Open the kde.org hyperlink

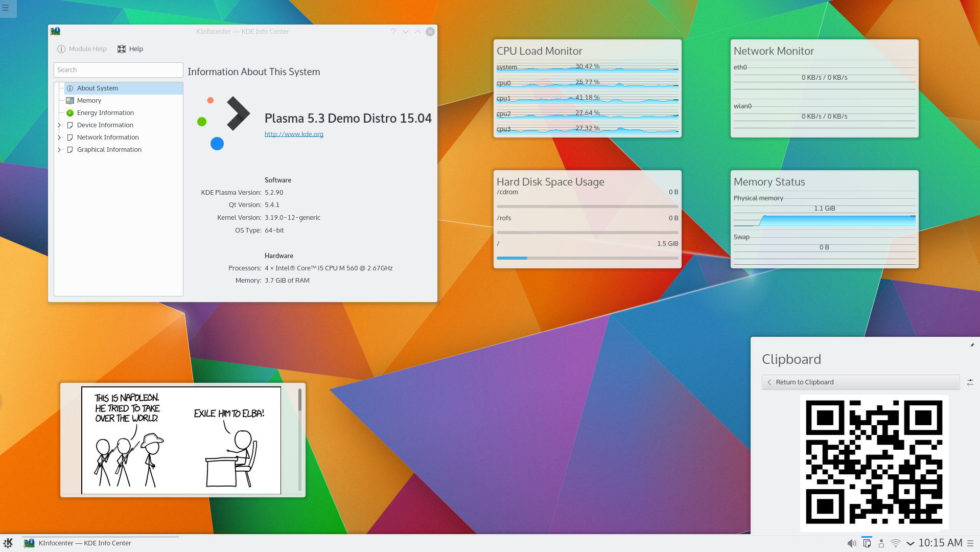click(x=294, y=134)
